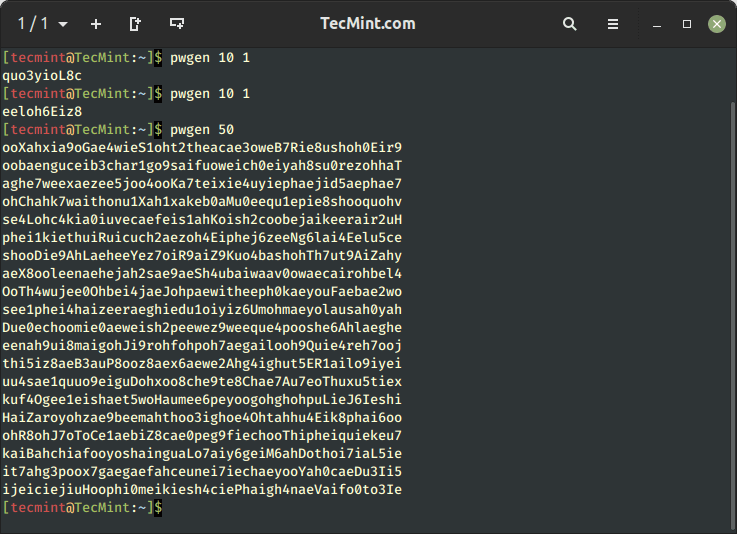737x534 pixels.
Task: Minimize the terminal window
Action: [657, 25]
